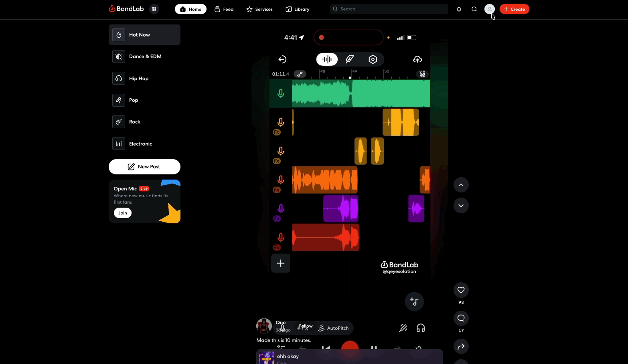Screen dimensions: 628x364
Task: Select the Hot Now category
Action: tap(144, 35)
